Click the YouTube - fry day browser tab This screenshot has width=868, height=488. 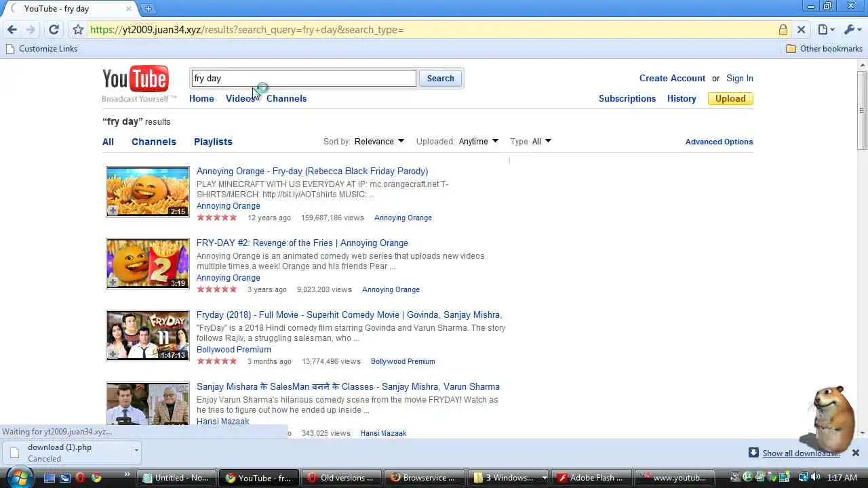pyautogui.click(x=71, y=9)
